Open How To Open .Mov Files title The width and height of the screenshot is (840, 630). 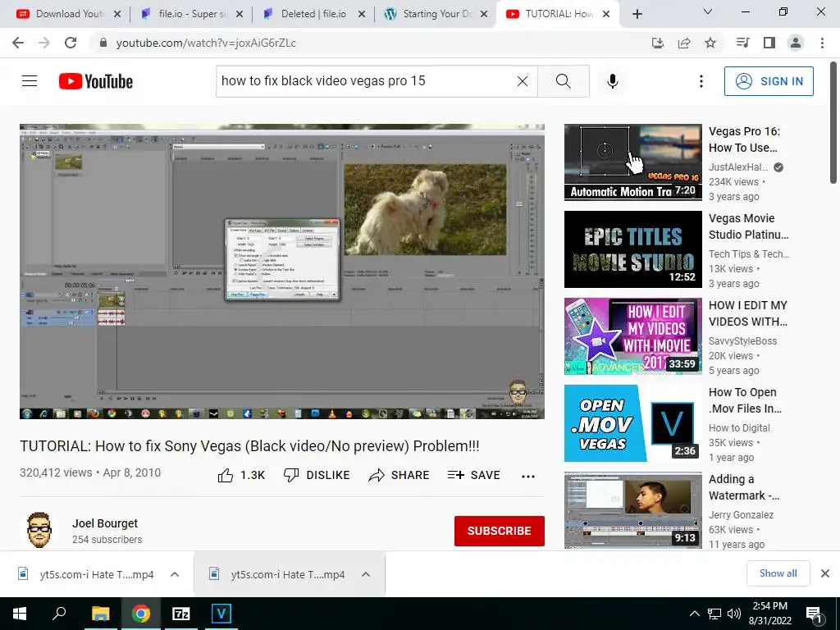point(745,400)
